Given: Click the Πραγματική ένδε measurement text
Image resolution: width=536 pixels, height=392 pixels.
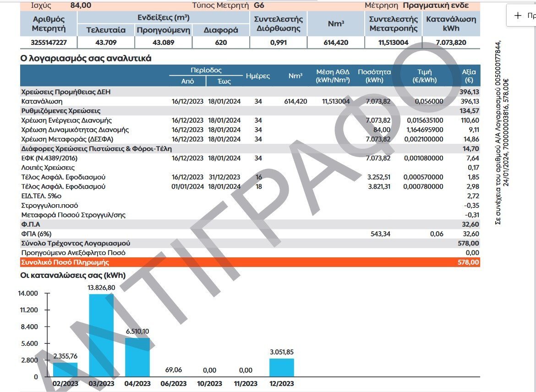Looking at the screenshot, I should pyautogui.click(x=436, y=5).
